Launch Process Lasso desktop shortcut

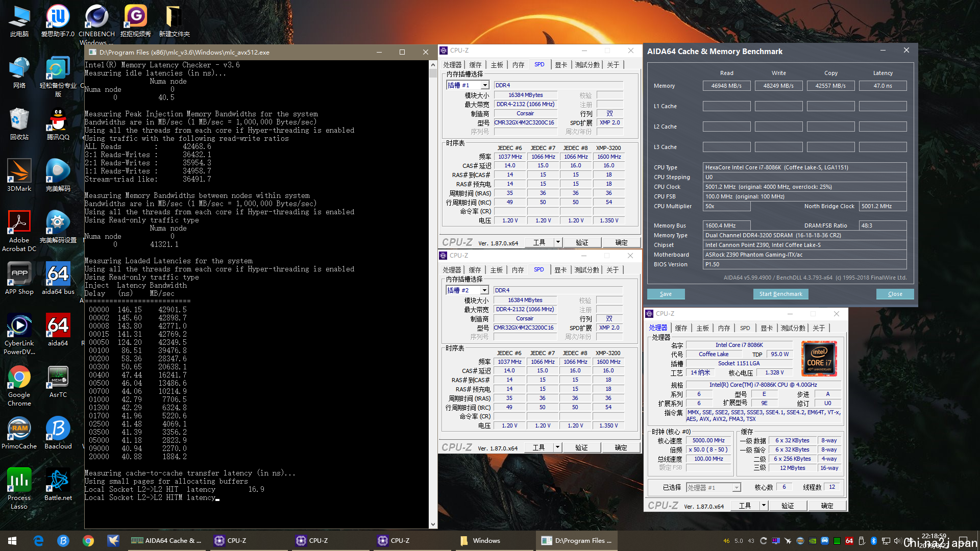pyautogui.click(x=19, y=489)
